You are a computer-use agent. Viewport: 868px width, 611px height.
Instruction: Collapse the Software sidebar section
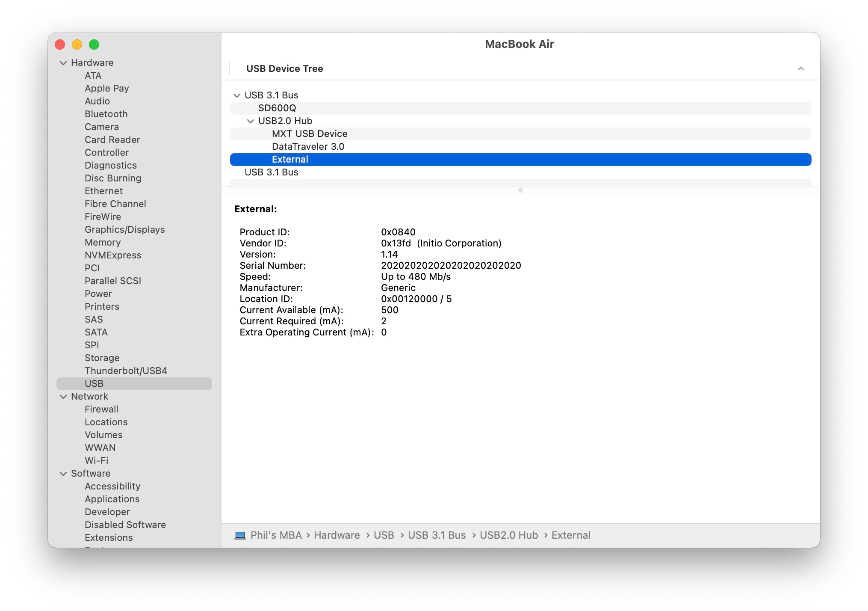click(63, 474)
